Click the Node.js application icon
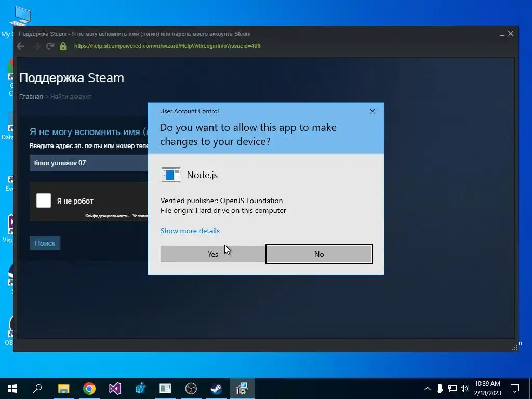Screen dimensions: 532x399 coord(170,175)
